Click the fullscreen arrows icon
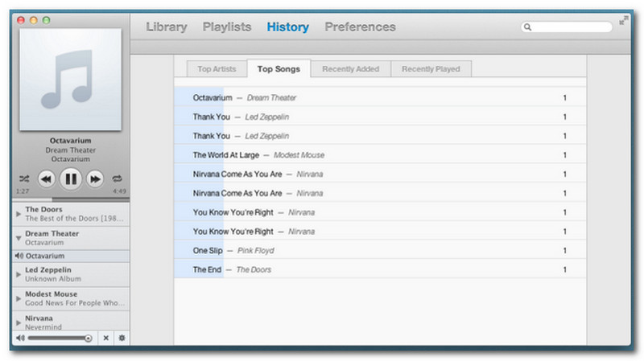 click(623, 20)
